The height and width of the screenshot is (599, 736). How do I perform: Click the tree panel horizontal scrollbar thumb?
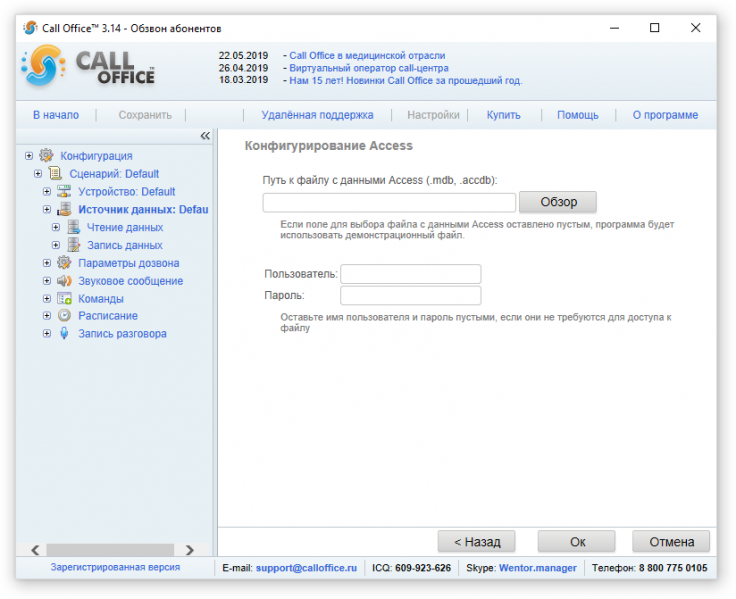pos(110,550)
